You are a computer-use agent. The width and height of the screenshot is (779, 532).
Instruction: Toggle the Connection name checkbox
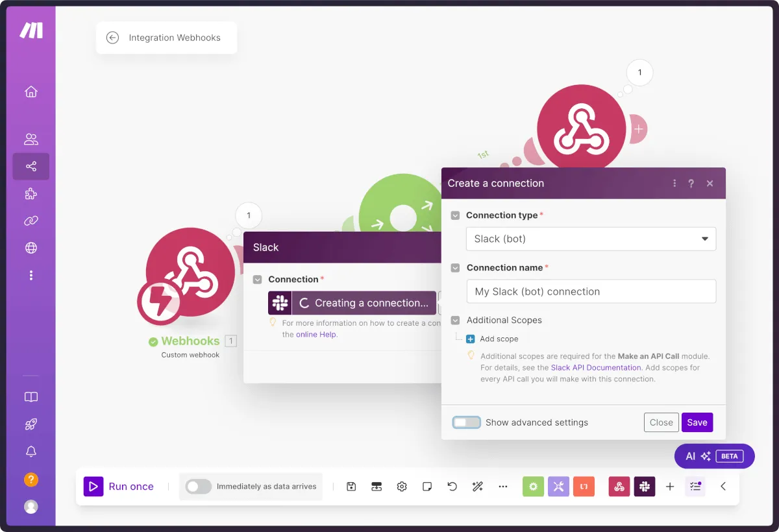click(456, 268)
